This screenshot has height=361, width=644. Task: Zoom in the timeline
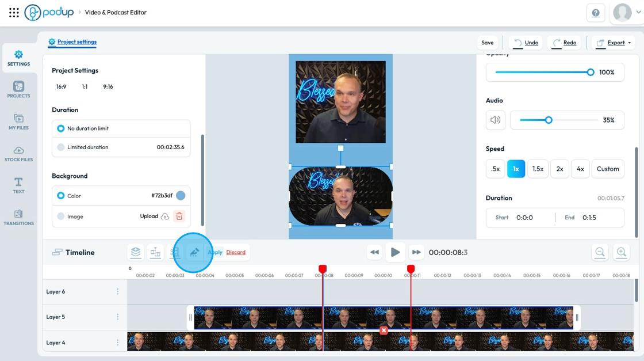click(x=622, y=252)
